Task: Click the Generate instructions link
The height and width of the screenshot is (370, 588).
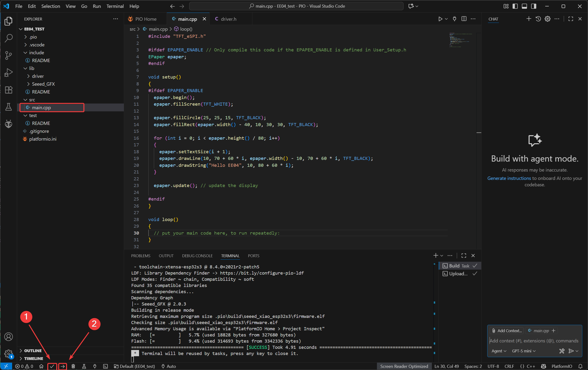Action: (509, 178)
